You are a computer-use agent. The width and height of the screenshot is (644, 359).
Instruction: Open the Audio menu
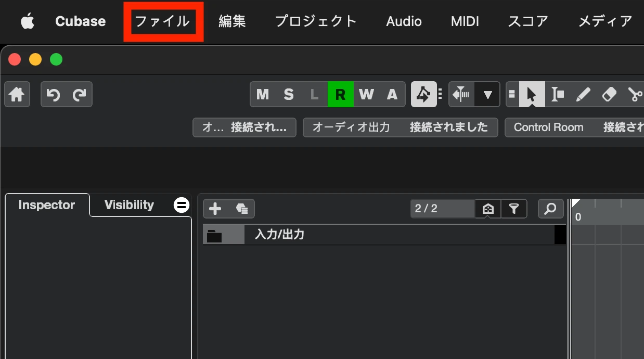(404, 21)
